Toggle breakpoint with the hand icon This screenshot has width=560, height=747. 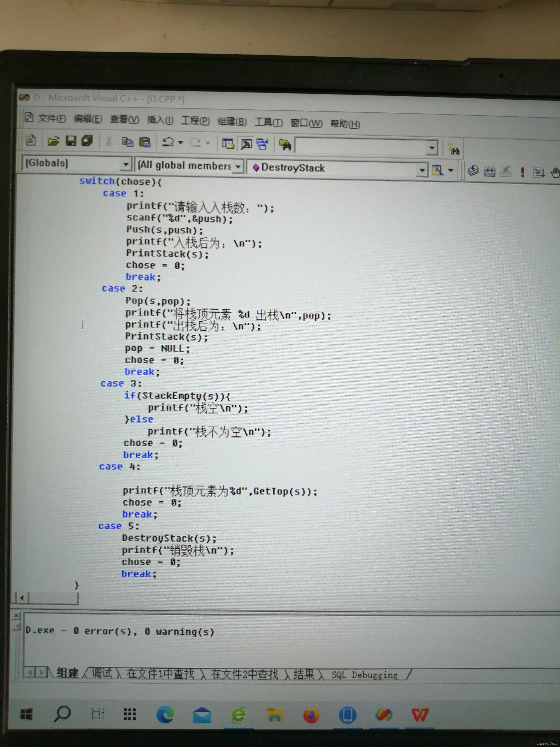(555, 173)
